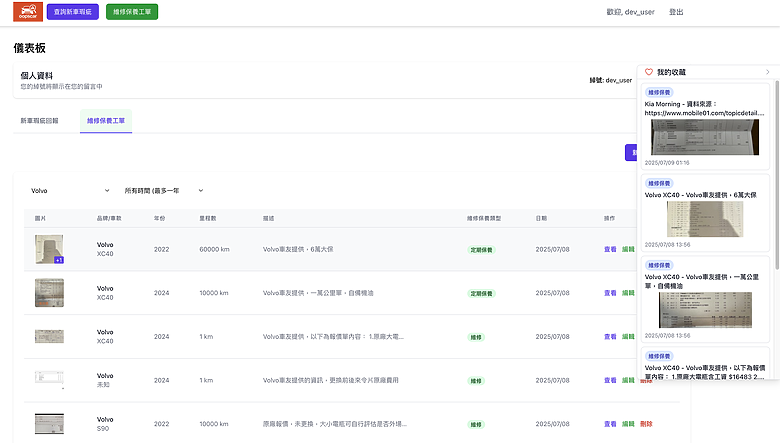
Task: Edit the Volvo S90 record
Action: pyautogui.click(x=628, y=424)
